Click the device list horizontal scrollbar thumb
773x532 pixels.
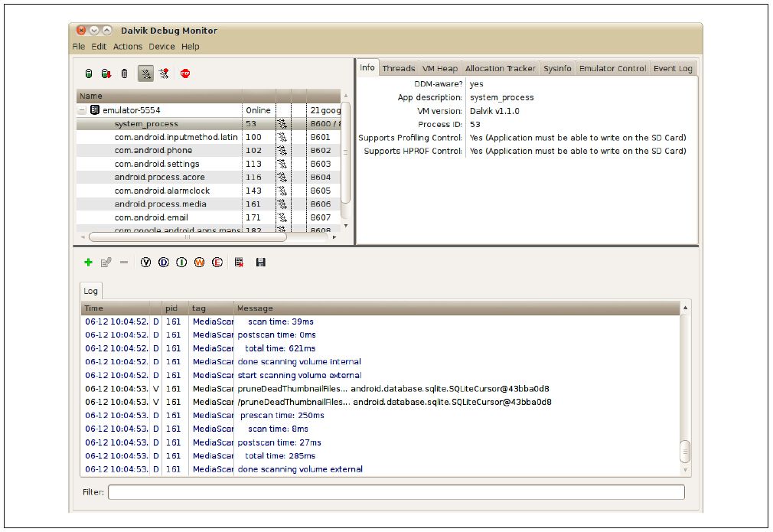click(x=188, y=237)
